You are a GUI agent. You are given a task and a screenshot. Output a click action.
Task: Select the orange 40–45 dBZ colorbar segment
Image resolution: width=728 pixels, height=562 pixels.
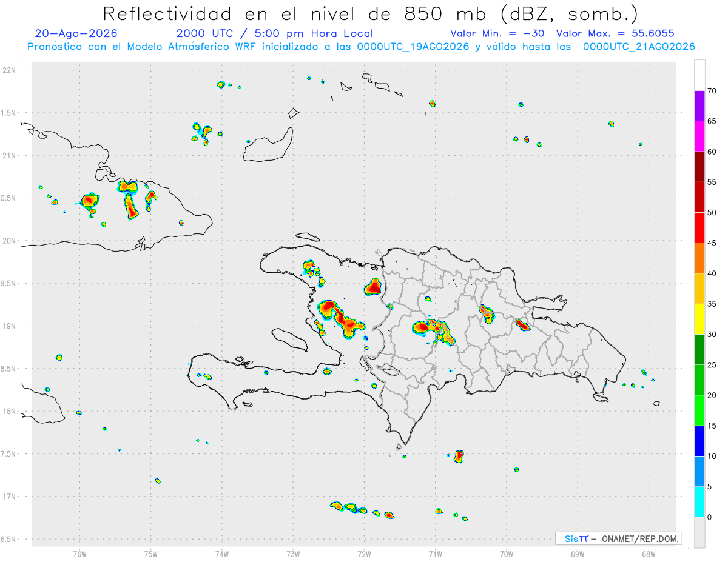[x=699, y=258]
